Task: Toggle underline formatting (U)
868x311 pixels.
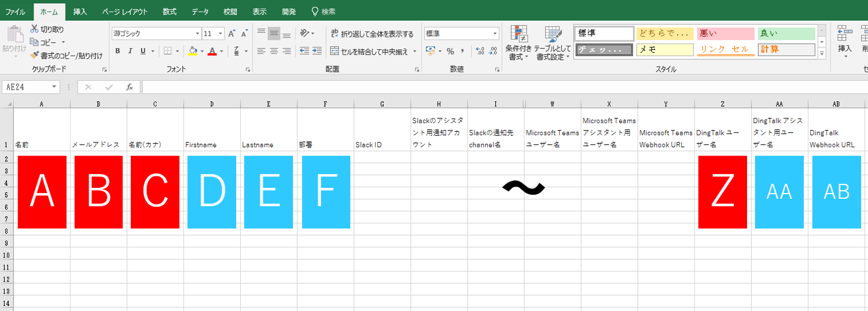Action: click(143, 51)
